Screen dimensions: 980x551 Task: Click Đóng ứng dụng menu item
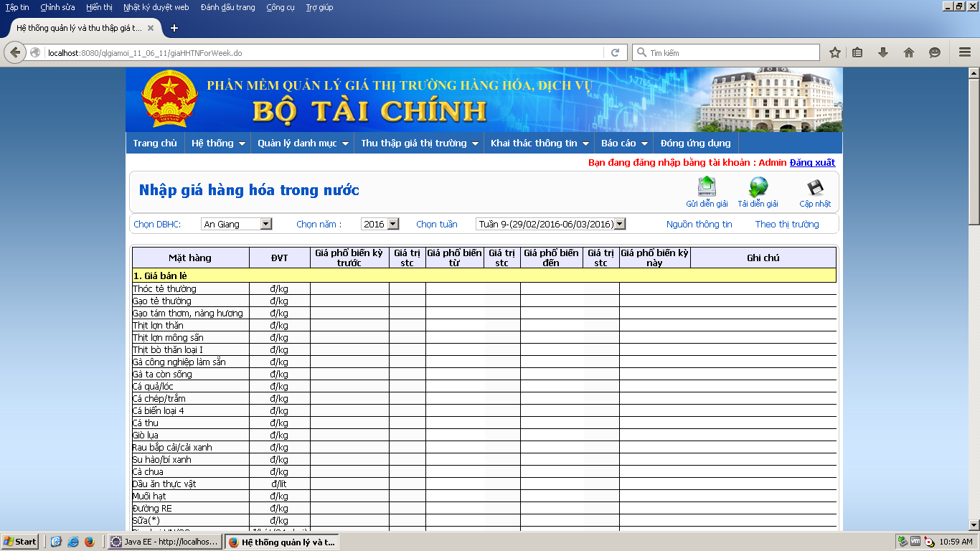tap(695, 143)
